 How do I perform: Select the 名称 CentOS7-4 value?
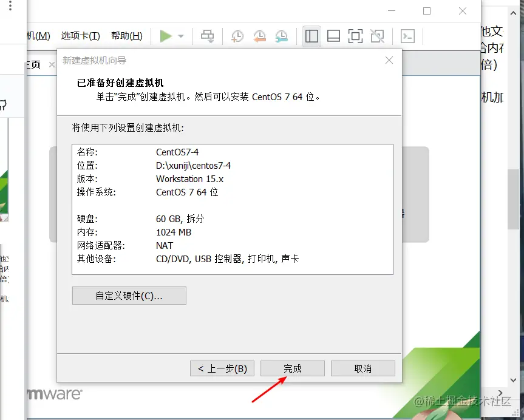pos(177,152)
